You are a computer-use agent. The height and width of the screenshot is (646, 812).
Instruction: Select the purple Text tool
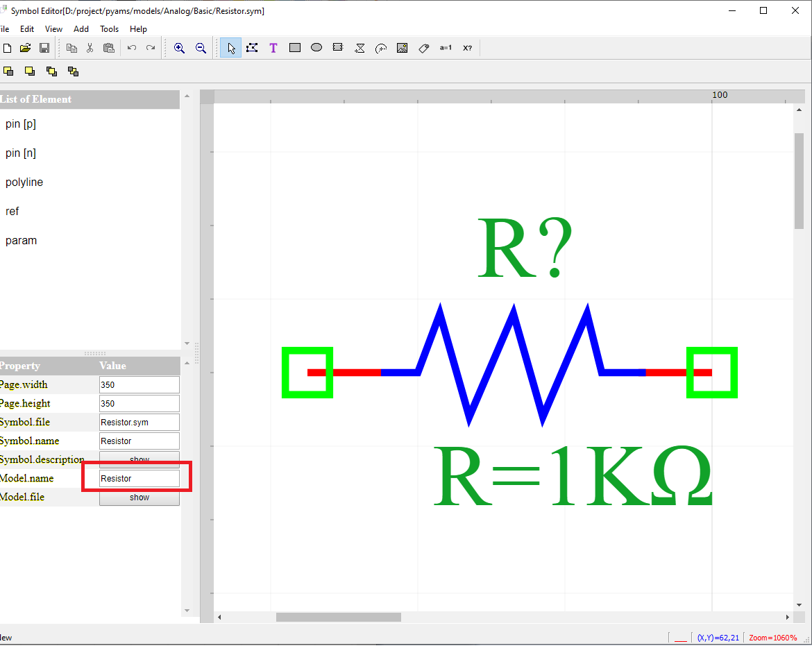[x=273, y=48]
